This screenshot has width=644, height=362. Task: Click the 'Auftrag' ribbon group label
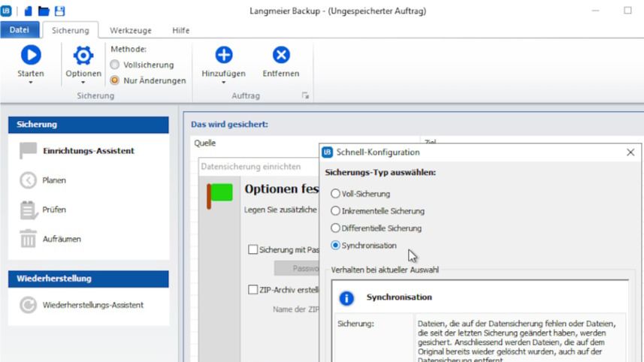(x=246, y=95)
